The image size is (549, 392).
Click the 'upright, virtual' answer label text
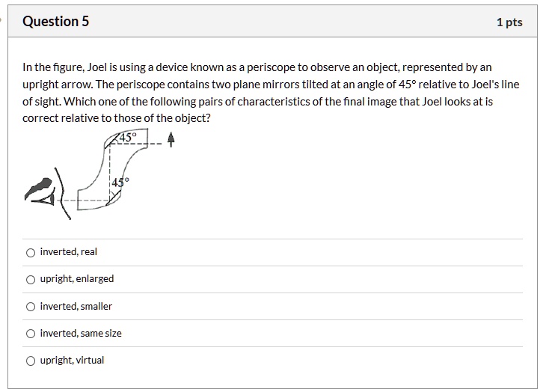click(x=72, y=361)
